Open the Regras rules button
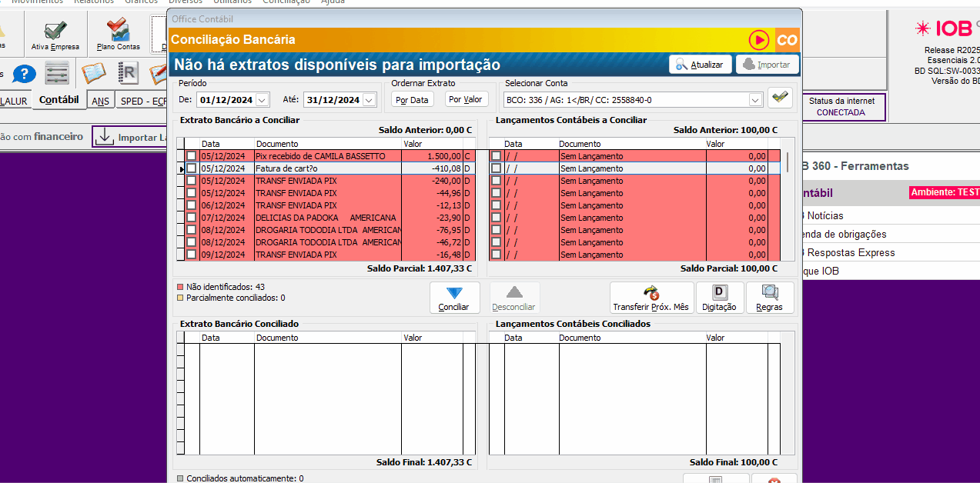 769,298
